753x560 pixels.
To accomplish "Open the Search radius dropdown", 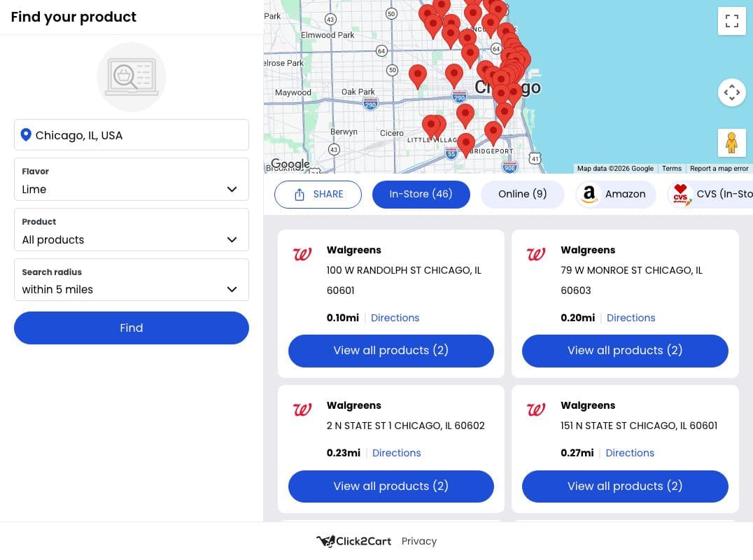I will 132,280.
